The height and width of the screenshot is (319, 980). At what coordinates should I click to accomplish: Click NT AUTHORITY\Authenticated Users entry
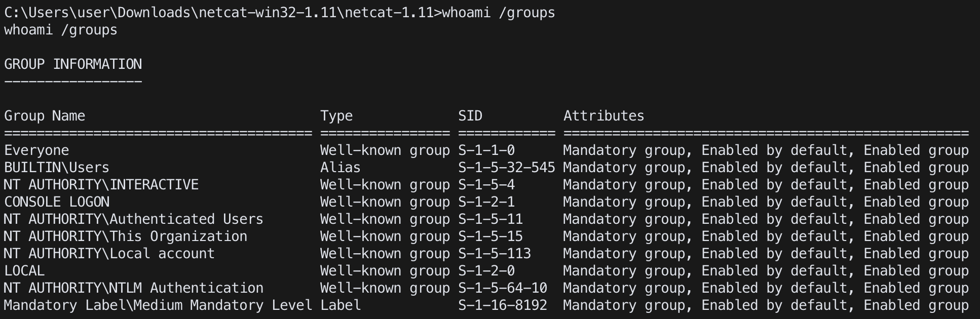click(134, 219)
